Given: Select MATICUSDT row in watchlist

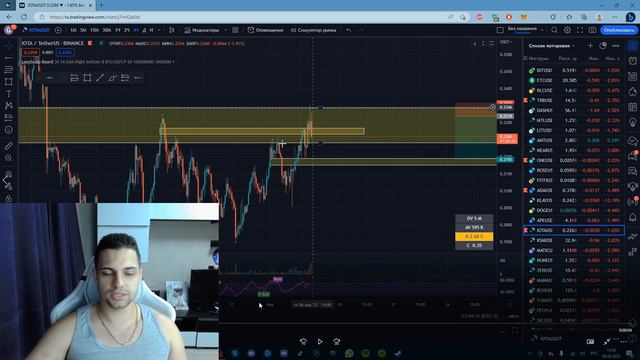Looking at the screenshot, I should [574, 250].
